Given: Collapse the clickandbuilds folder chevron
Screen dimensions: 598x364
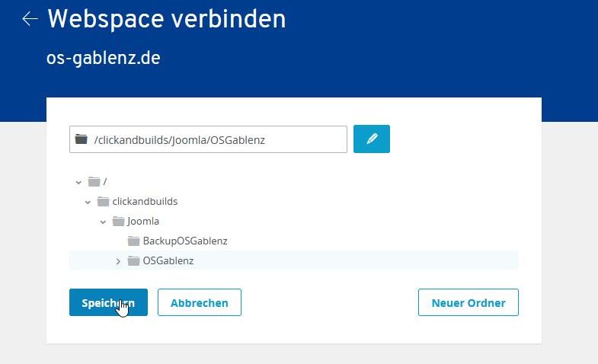Looking at the screenshot, I should [x=88, y=202].
